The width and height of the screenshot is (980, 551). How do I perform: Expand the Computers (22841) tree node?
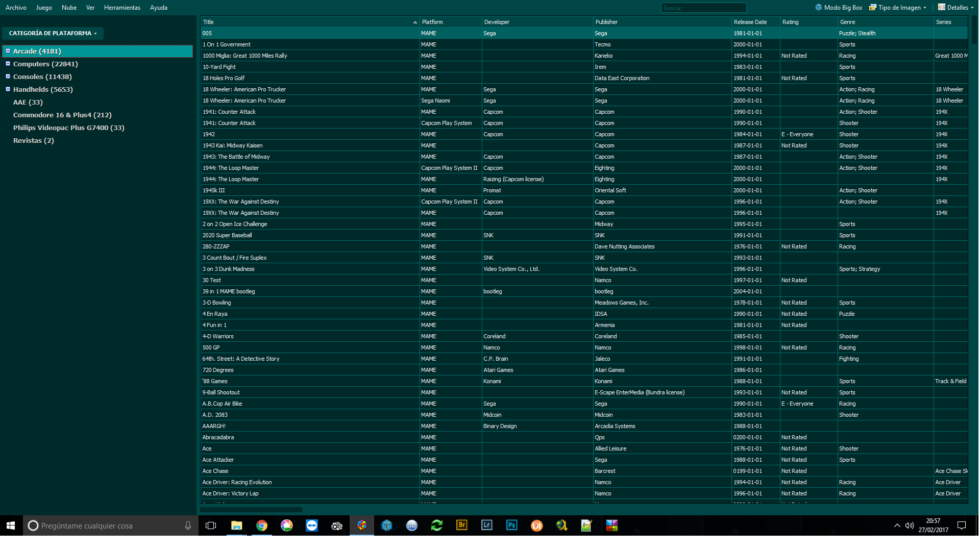(x=8, y=64)
